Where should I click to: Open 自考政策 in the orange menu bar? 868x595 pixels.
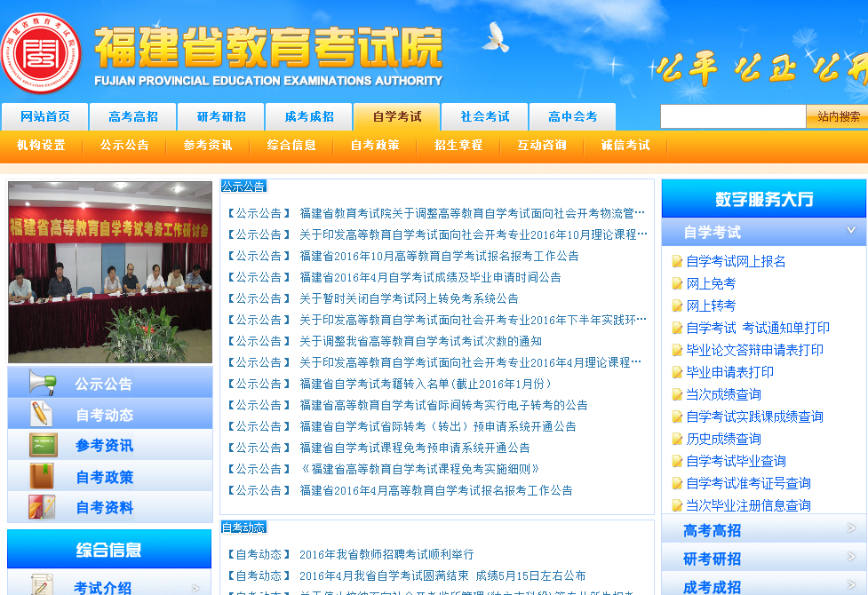tap(375, 145)
